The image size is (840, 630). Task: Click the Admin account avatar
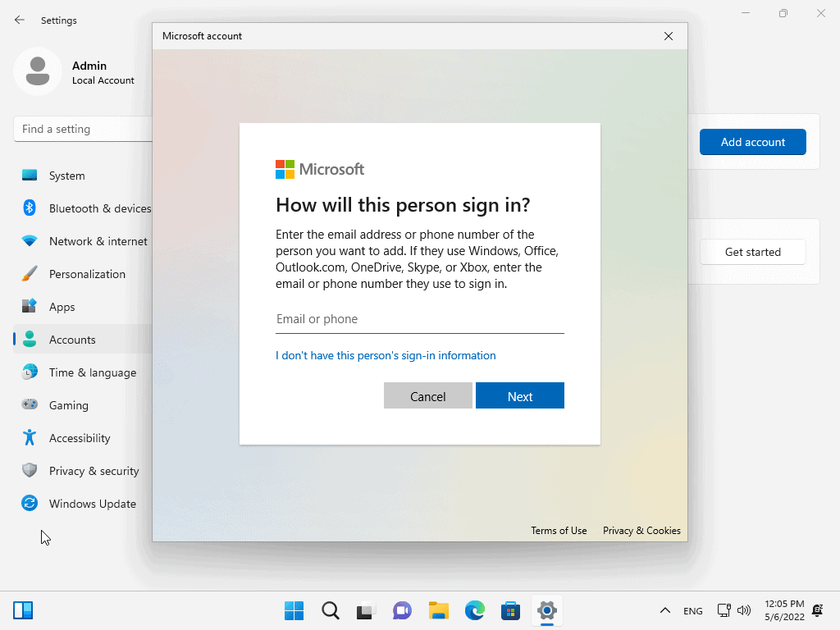pyautogui.click(x=38, y=71)
